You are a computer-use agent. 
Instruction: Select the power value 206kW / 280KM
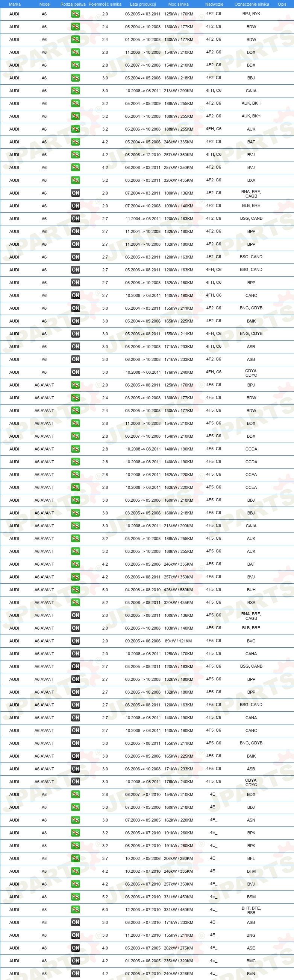click(x=179, y=858)
